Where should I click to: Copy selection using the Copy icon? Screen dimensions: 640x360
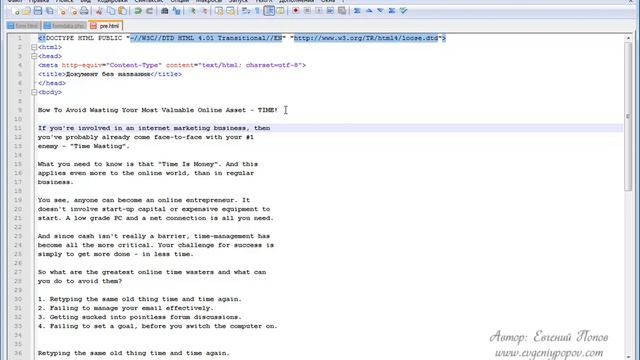(111, 11)
